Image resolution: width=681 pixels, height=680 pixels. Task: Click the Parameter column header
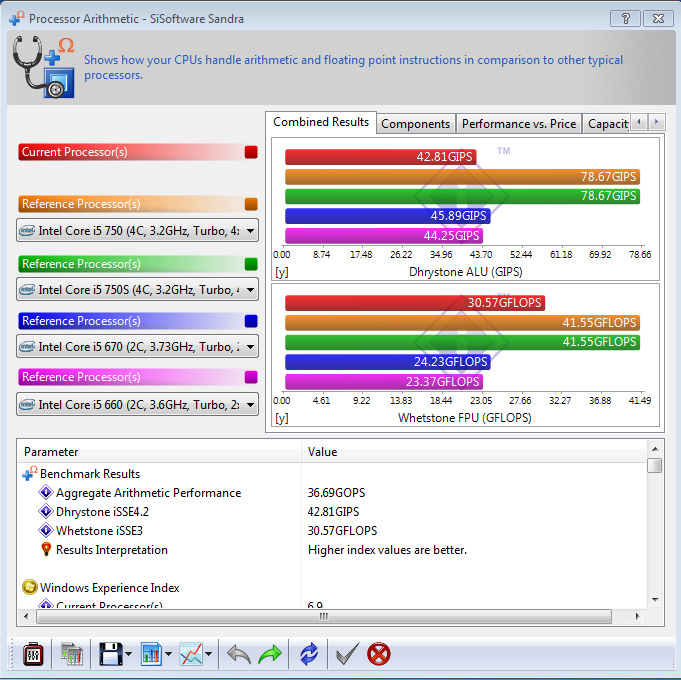[x=159, y=452]
